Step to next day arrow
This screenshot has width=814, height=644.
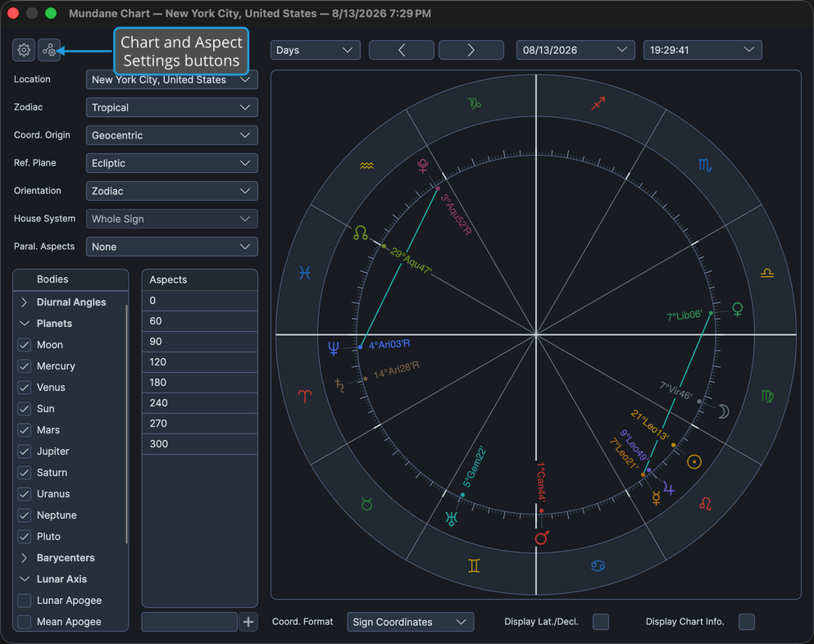click(x=471, y=50)
